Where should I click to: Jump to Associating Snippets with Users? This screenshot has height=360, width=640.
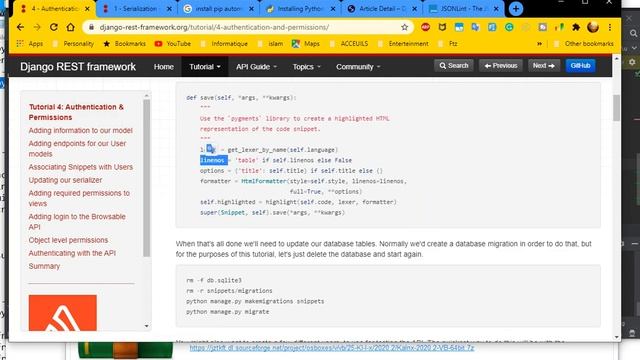[x=80, y=167]
